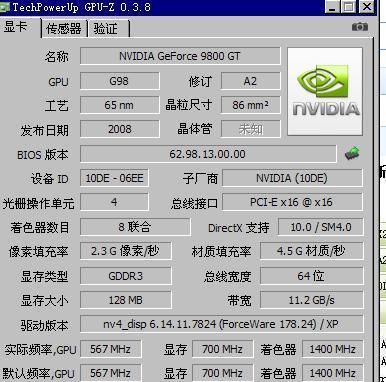Click the shaders field 8 联合
The width and height of the screenshot is (386, 382).
pyautogui.click(x=135, y=227)
